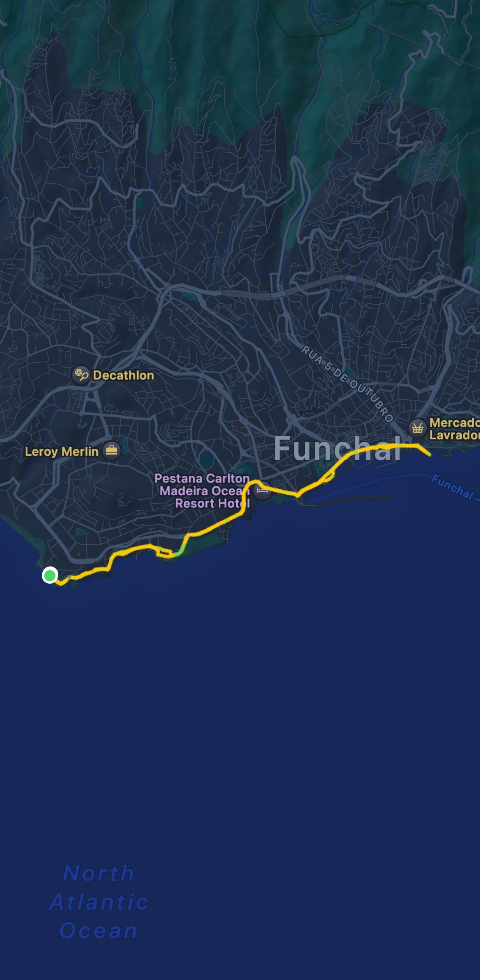
Task: Open Pestana Carlton Madeira Ocean Resort Hotel label
Action: [202, 491]
